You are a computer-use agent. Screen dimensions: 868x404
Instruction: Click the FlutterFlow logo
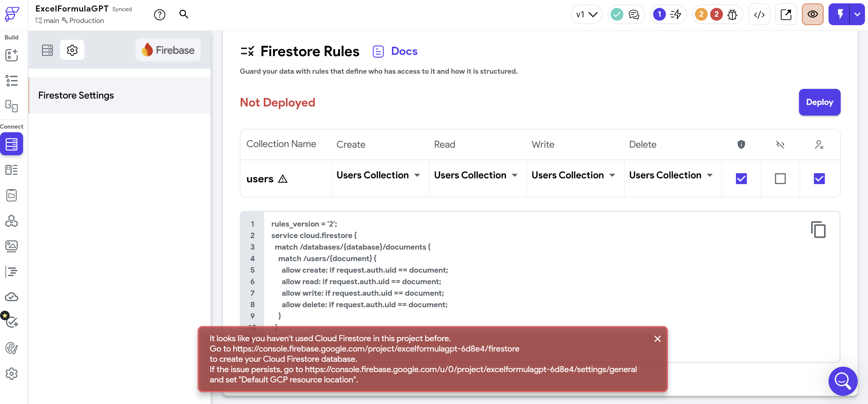(12, 14)
